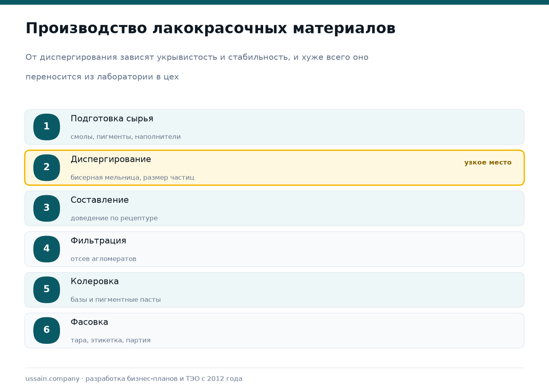
Task: Click the footer line starting "ussain.company"
Action: coord(134,379)
